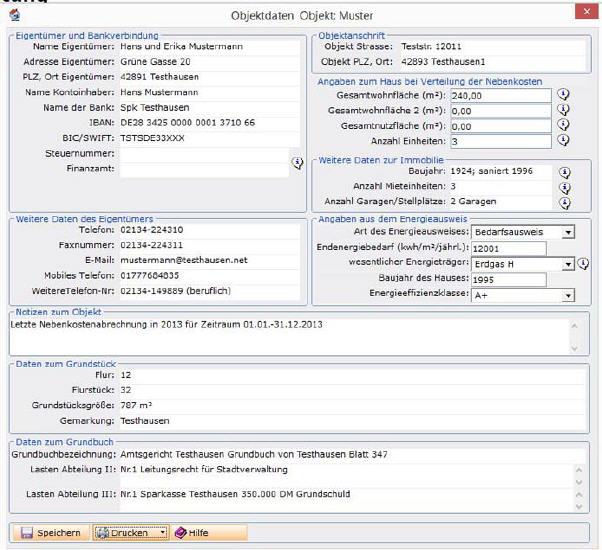Click Name der Bank field
Image resolution: width=602 pixels, height=550 pixels.
209,108
